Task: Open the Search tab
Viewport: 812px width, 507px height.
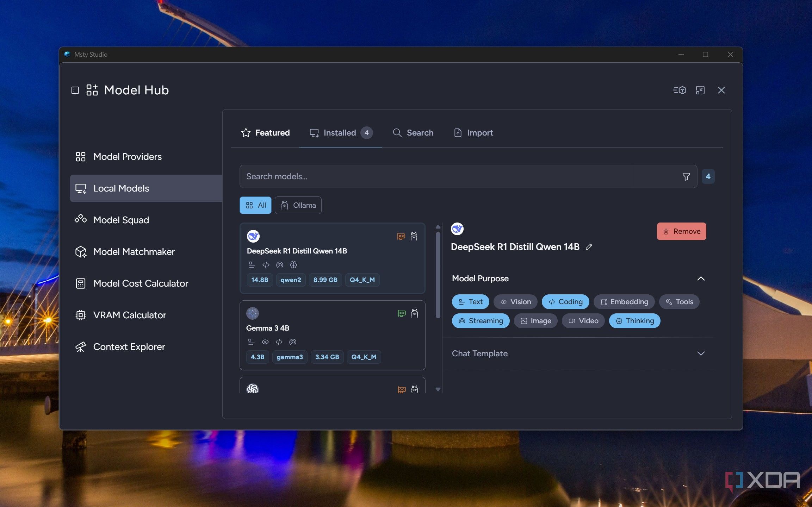Action: (x=413, y=133)
